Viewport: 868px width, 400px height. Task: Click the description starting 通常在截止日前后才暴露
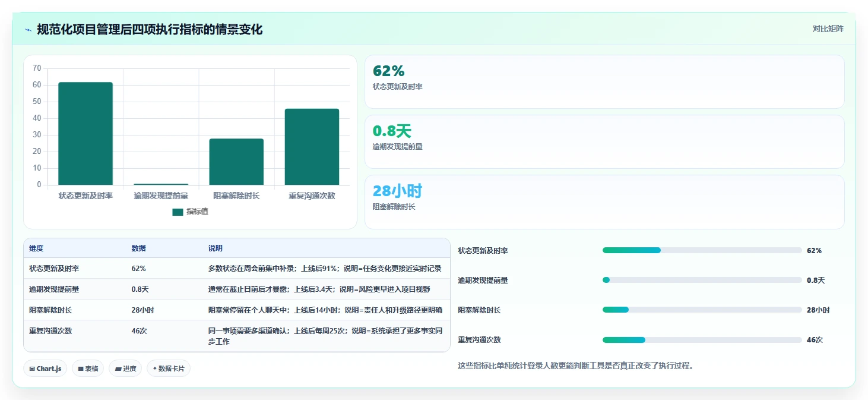[319, 289]
